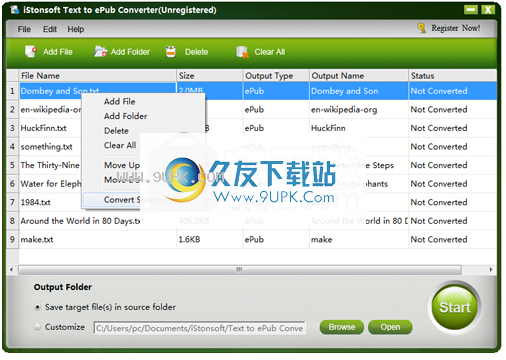This screenshot has width=506, height=360.
Task: Click the Register key icon
Action: click(x=422, y=28)
